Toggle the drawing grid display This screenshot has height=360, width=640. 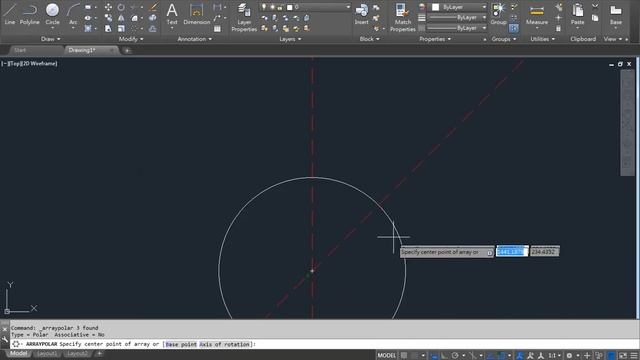coord(404,356)
